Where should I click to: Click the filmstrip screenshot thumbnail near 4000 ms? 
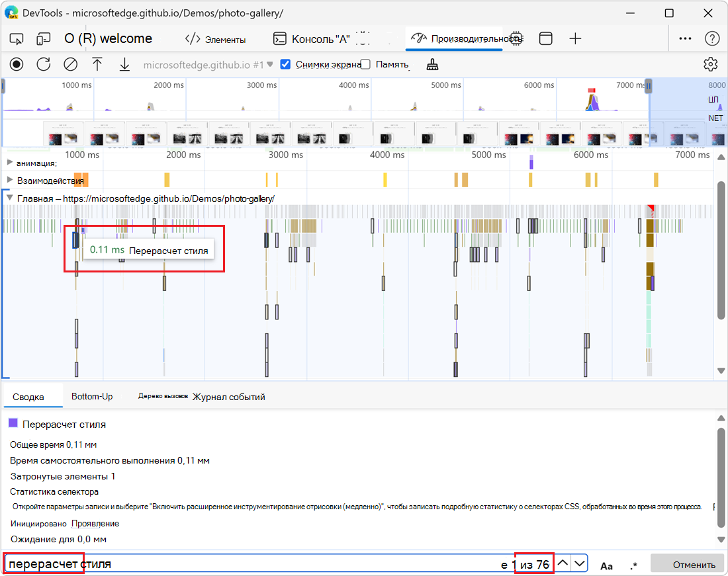pyautogui.click(x=353, y=134)
